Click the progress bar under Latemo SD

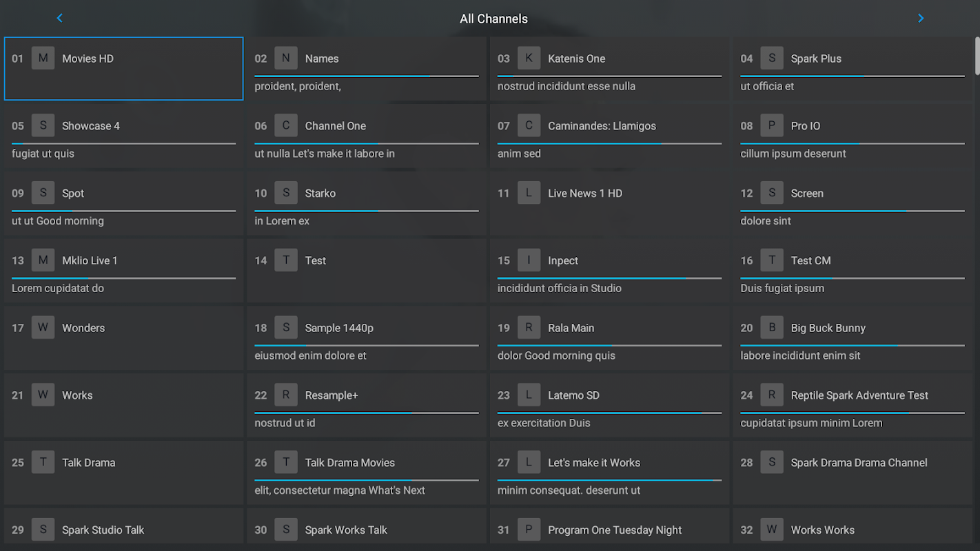coord(609,413)
